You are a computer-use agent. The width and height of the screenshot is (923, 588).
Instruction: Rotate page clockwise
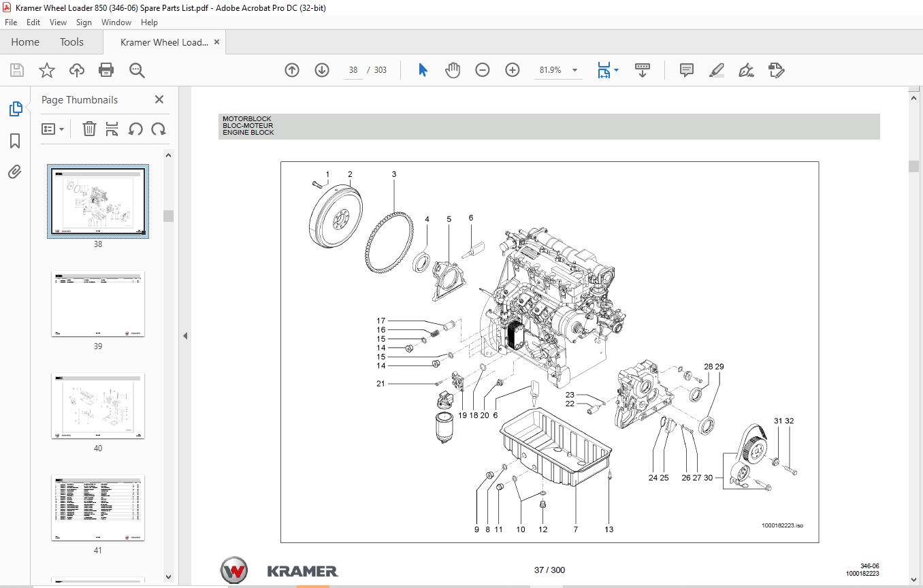click(x=159, y=129)
